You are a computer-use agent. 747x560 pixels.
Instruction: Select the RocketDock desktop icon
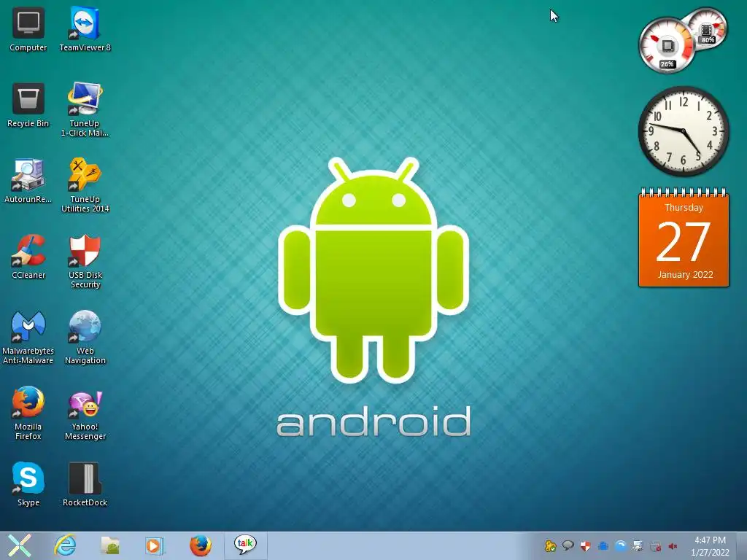click(85, 484)
